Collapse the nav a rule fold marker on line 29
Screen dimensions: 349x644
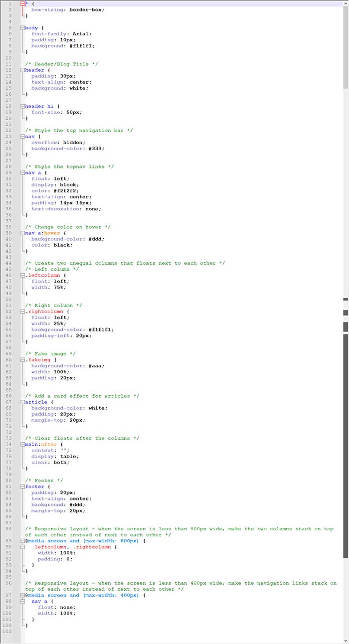coord(22,172)
